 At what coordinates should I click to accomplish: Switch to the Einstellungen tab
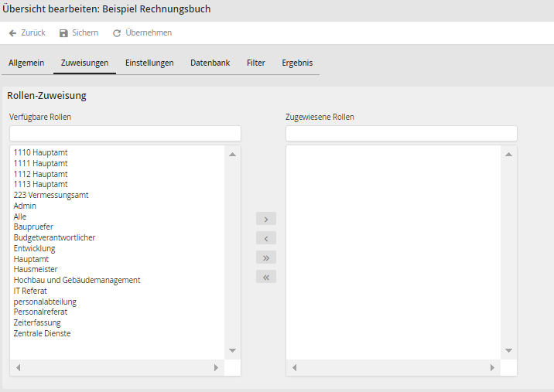[x=149, y=63]
